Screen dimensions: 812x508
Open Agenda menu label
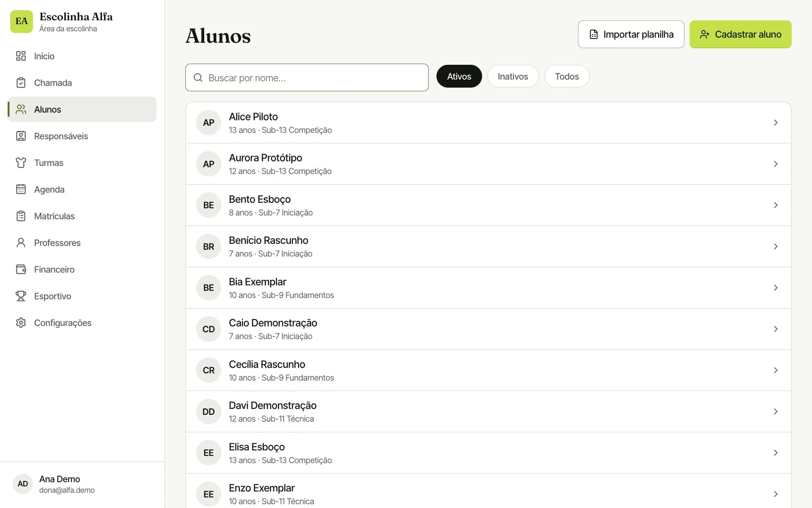[x=49, y=190]
